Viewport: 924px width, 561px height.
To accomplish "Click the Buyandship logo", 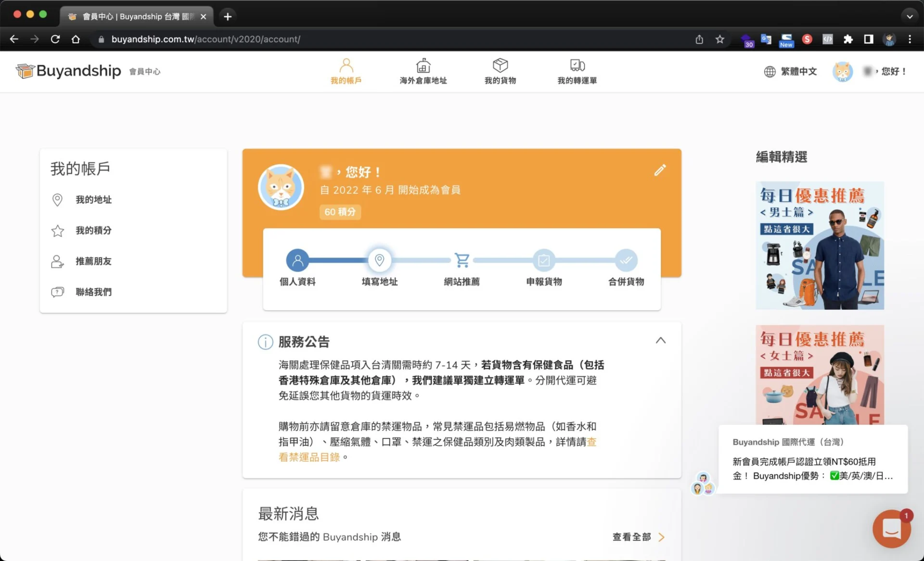I will 68,71.
